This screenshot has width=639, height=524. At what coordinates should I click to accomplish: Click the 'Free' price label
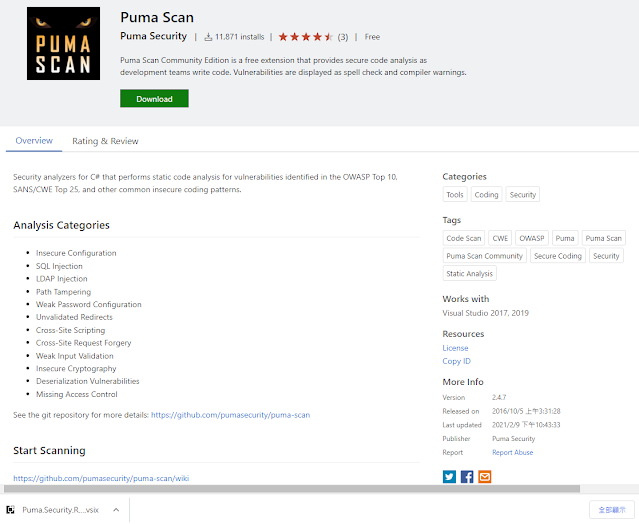pos(372,37)
